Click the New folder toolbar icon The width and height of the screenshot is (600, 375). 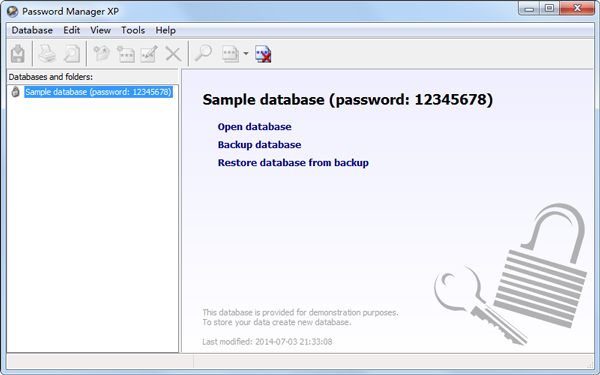[101, 54]
